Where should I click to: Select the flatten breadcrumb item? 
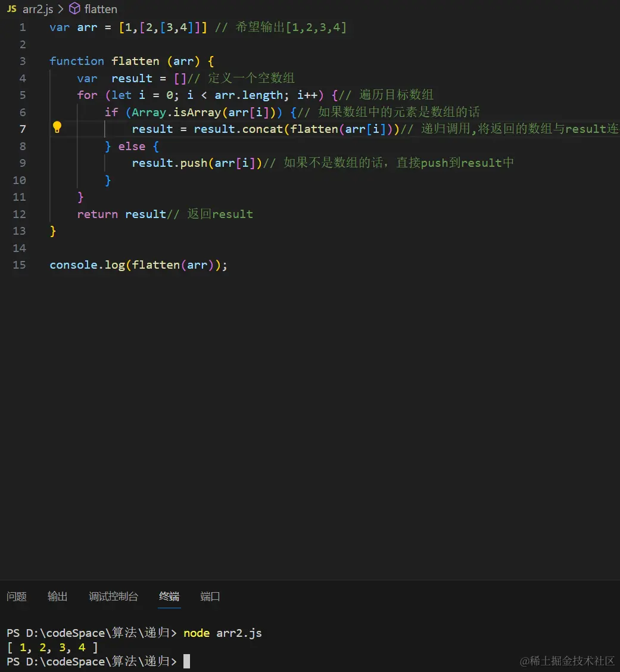pos(101,9)
